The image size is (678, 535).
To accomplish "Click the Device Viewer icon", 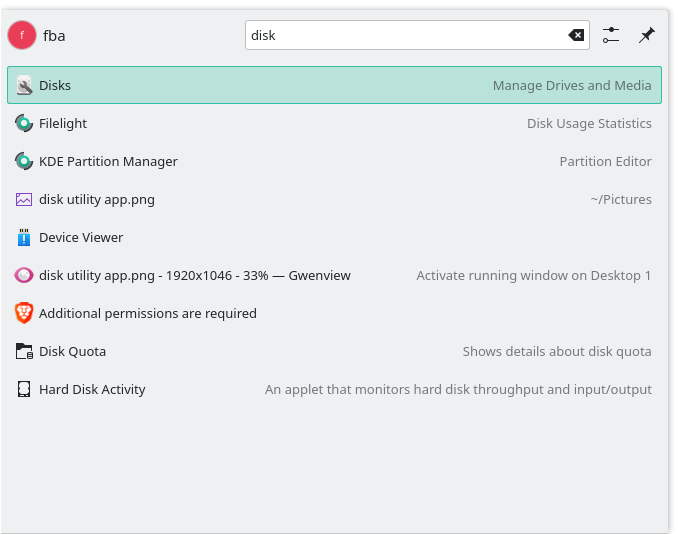I will 24,238.
